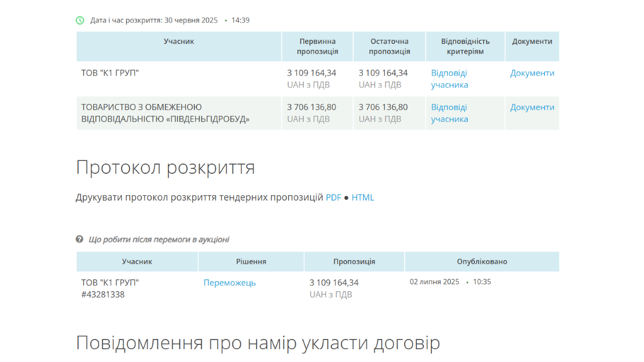644x362 pixels.
Task: Click final bid value 3 706 136,80
Action: (383, 107)
